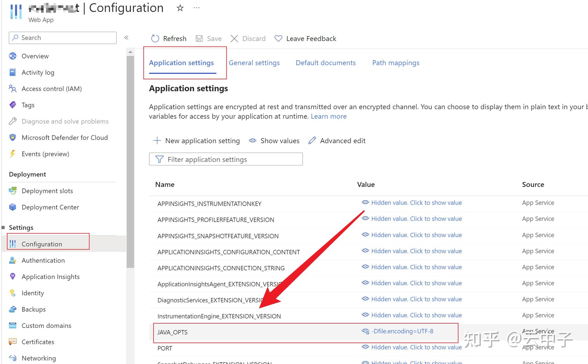Open Deployment Center
The height and width of the screenshot is (364, 588).
coord(50,207)
